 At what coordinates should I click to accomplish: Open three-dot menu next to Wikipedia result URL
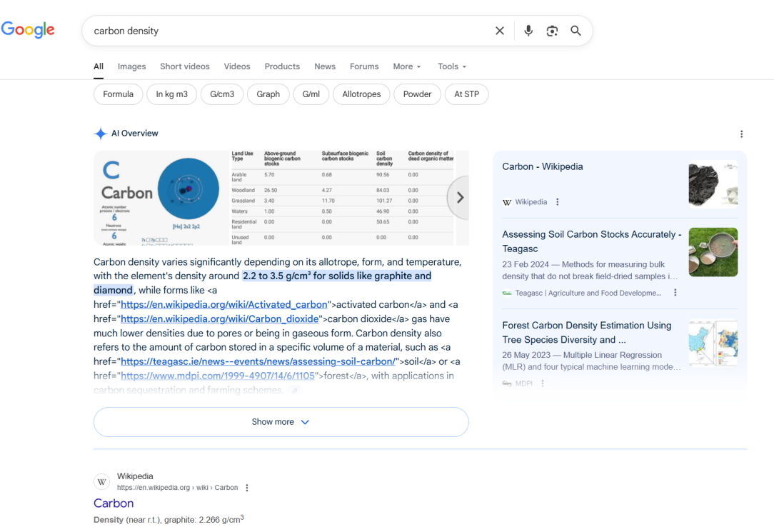[x=247, y=488]
